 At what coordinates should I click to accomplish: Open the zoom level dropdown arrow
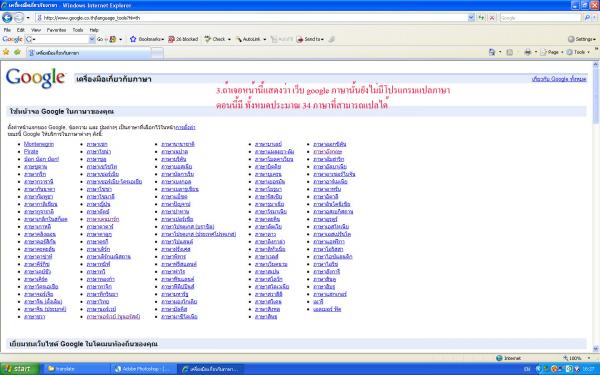tap(589, 358)
